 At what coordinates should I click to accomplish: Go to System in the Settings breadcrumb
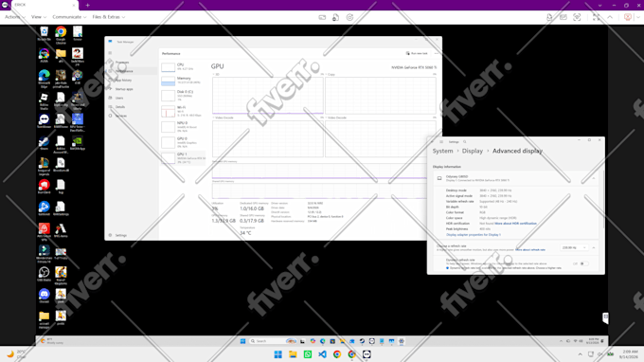click(443, 151)
